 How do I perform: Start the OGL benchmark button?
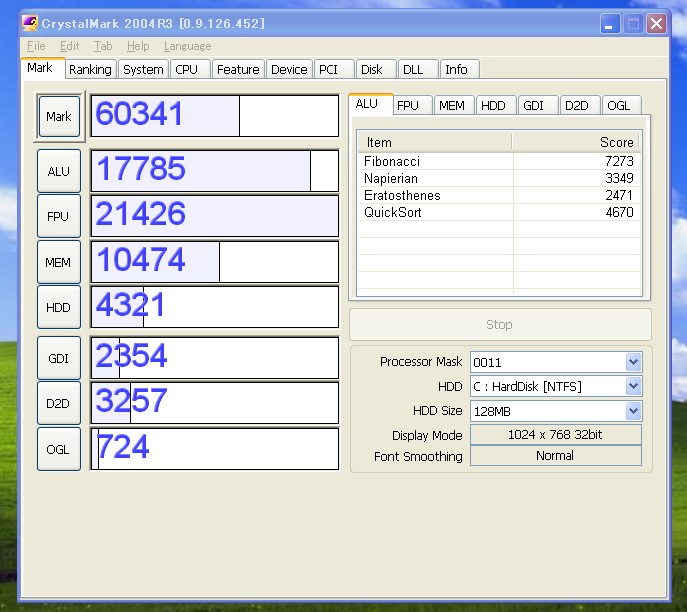point(59,449)
